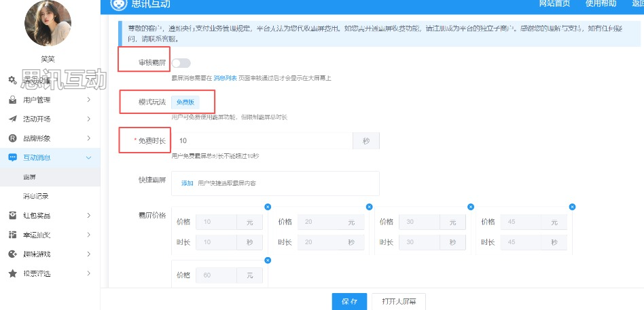Remove the 10元 price card via its X
This screenshot has width=644, height=310.
coord(268,206)
